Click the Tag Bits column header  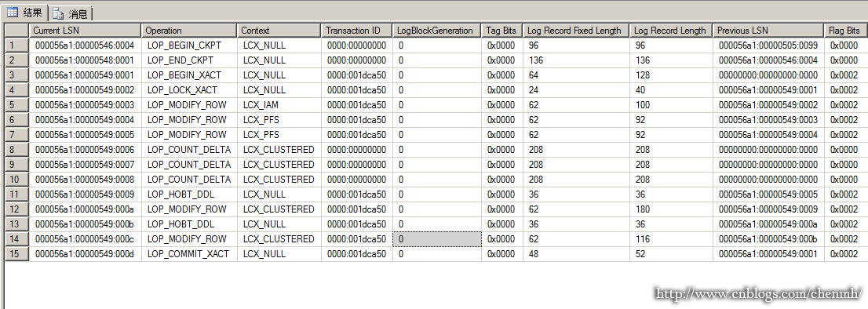(502, 31)
